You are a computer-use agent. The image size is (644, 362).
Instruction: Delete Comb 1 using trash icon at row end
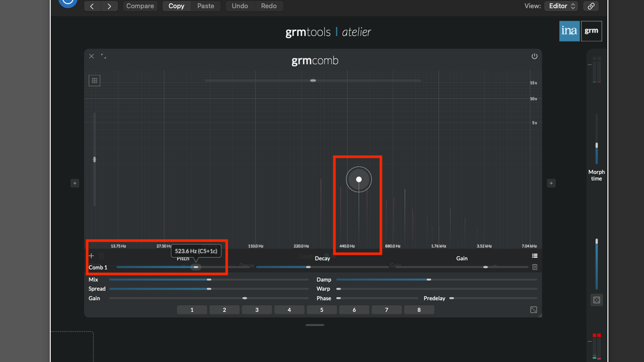tap(535, 267)
